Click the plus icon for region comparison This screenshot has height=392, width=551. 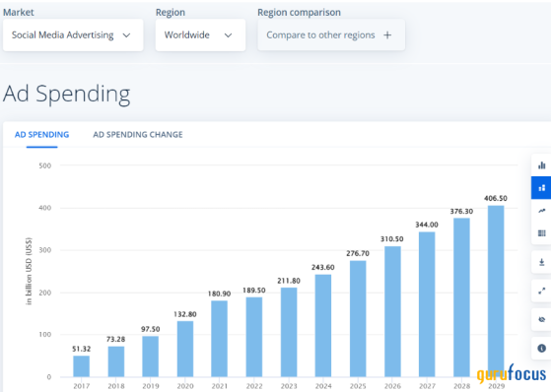[387, 35]
